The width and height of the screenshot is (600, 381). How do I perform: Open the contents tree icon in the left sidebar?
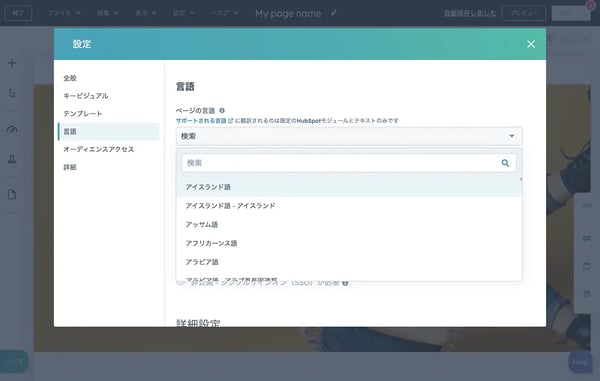click(x=12, y=93)
